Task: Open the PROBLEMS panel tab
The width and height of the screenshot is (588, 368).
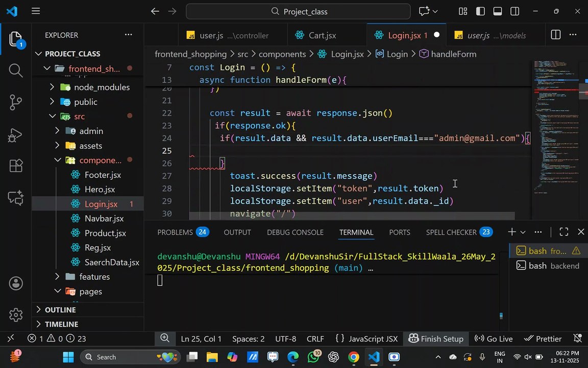Action: coord(183,232)
